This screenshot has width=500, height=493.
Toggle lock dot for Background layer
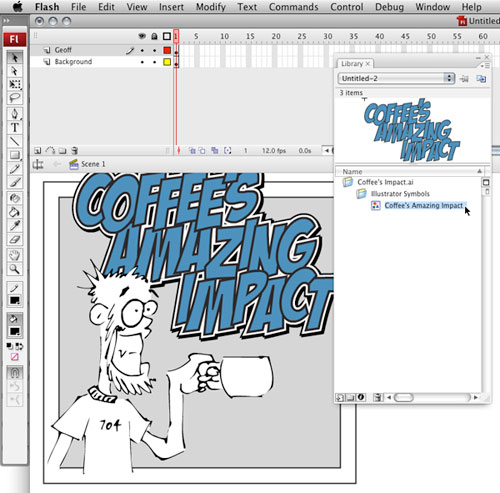pyautogui.click(x=154, y=62)
